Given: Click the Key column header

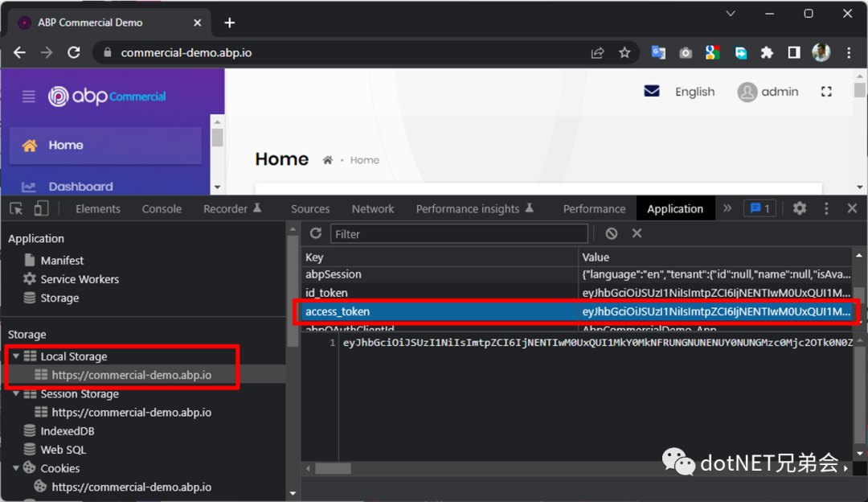Looking at the screenshot, I should [x=440, y=257].
